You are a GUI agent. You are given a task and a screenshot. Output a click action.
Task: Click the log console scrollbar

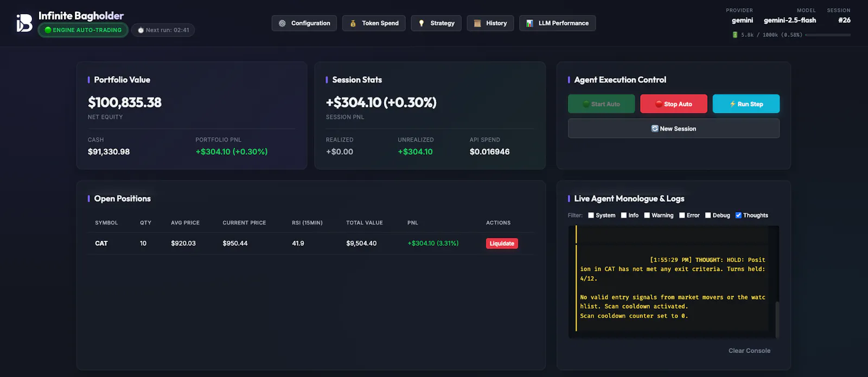click(777, 320)
